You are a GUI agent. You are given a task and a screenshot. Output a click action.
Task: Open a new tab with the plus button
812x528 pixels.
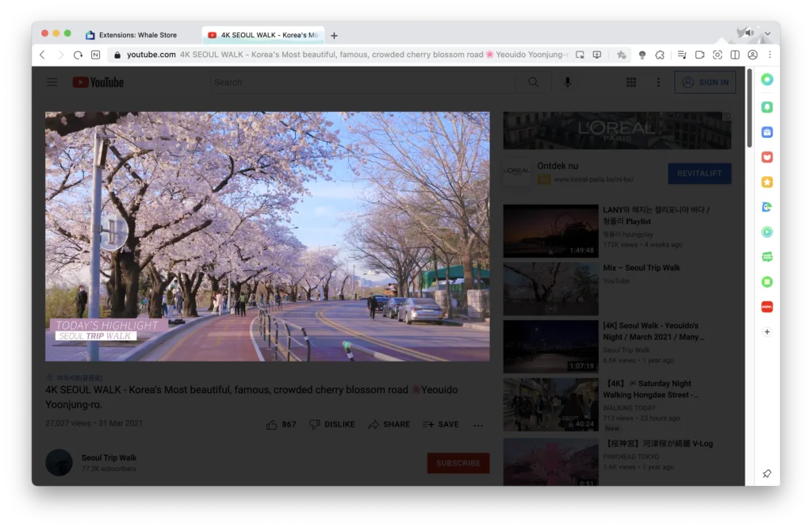(334, 36)
